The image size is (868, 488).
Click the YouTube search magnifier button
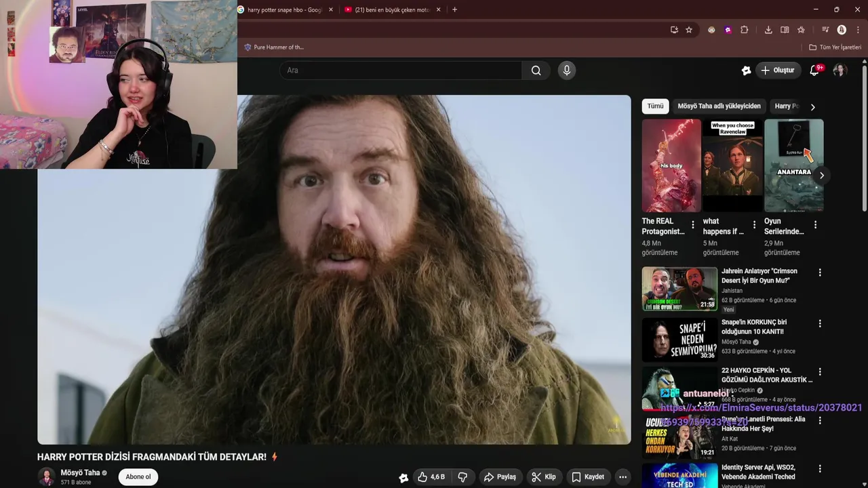tap(536, 70)
